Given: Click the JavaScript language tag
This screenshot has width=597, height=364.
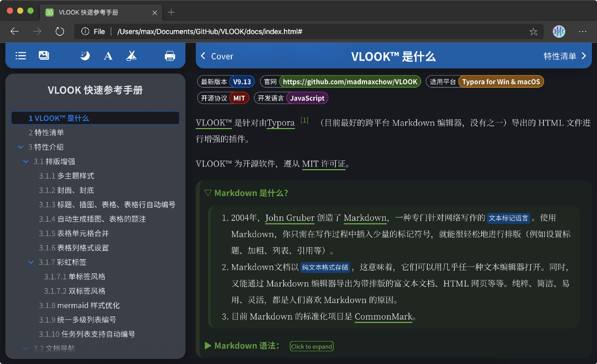Looking at the screenshot, I should click(307, 98).
